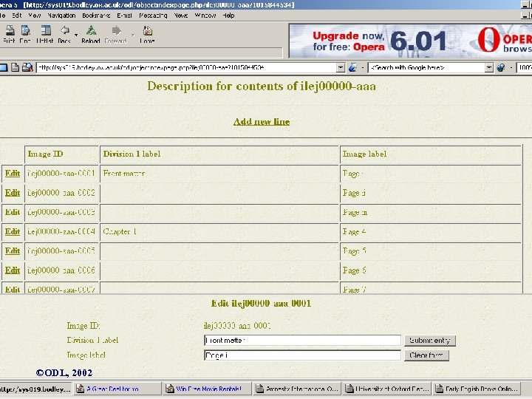532x399 pixels.
Task: Click into the URL address field
Action: pos(187,67)
